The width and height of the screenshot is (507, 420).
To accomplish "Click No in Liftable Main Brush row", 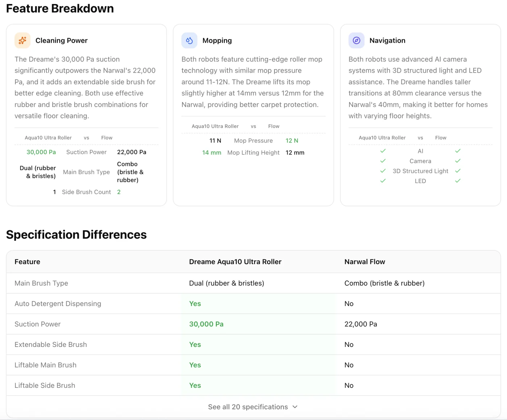I will 349,365.
